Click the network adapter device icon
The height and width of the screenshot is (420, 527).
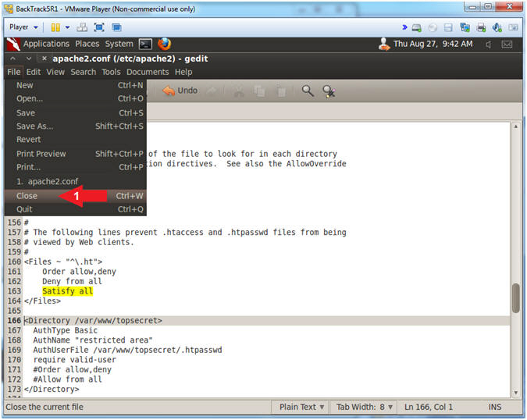click(x=465, y=27)
